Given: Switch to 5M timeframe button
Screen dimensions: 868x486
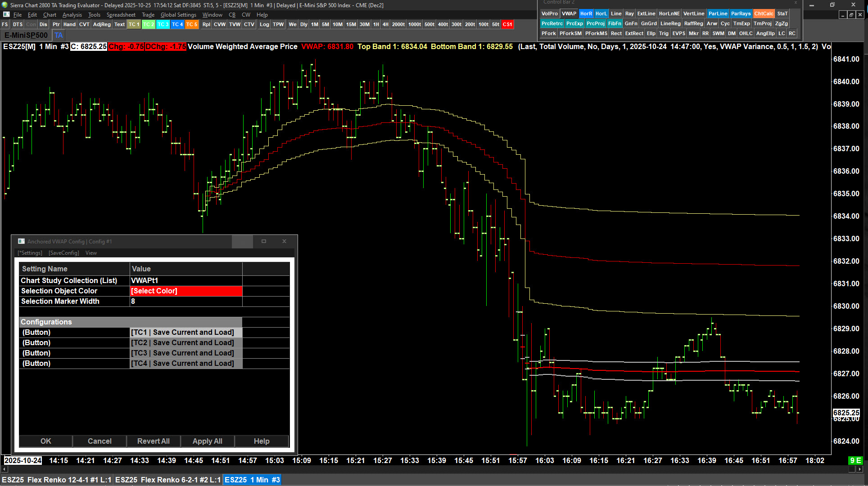Looking at the screenshot, I should [x=325, y=24].
